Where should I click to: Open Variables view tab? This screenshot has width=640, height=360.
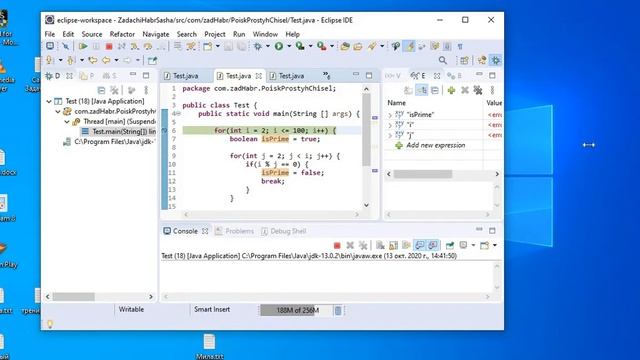(x=393, y=76)
